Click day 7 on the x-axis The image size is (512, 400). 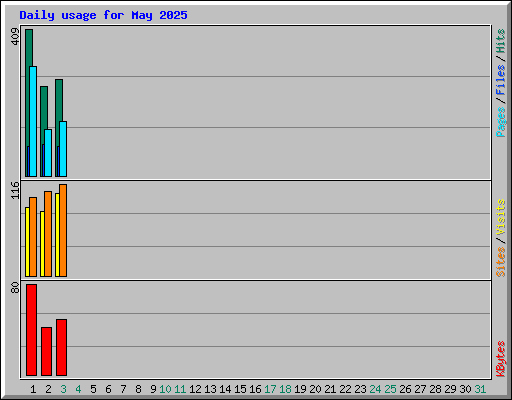click(123, 389)
